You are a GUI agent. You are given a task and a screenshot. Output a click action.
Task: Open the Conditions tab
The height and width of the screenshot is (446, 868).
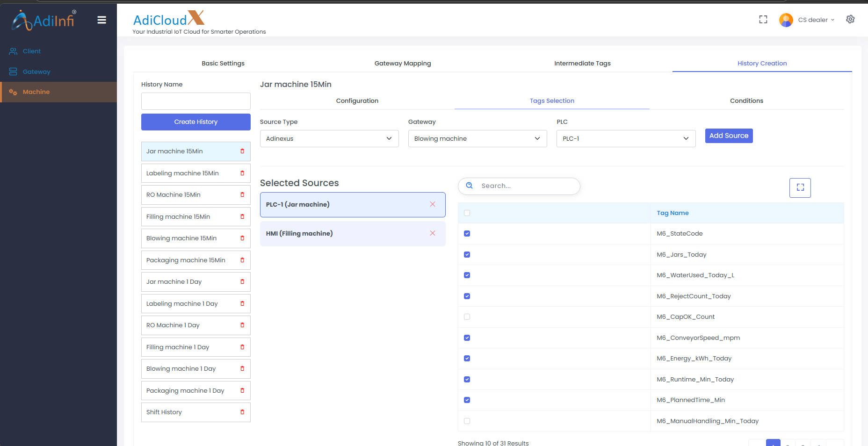tap(746, 101)
